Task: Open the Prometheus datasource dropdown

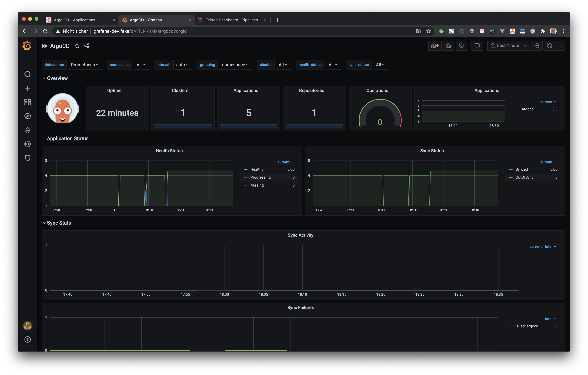Action: point(85,65)
